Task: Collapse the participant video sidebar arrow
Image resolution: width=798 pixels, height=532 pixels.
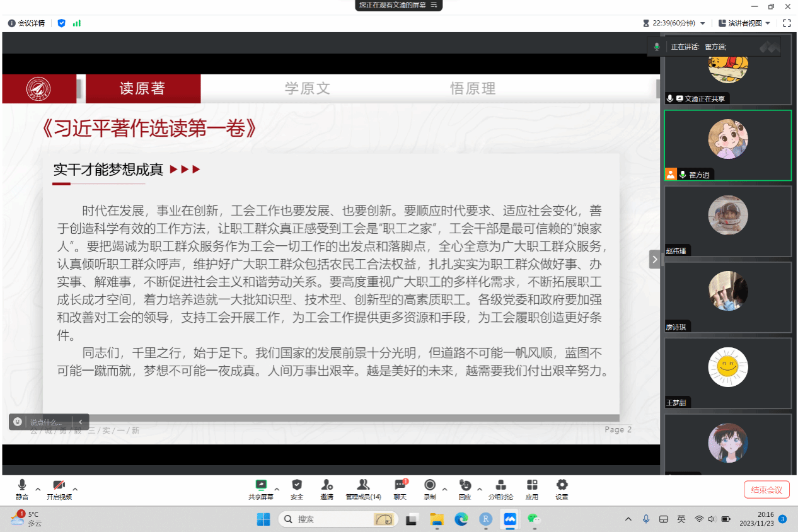Action: [x=655, y=259]
